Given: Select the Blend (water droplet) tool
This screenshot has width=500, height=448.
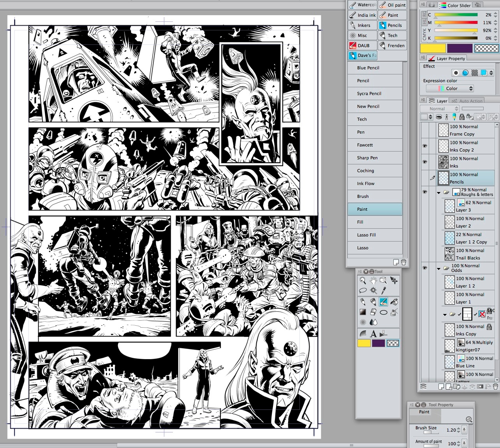Looking at the screenshot, I should pyautogui.click(x=373, y=322).
